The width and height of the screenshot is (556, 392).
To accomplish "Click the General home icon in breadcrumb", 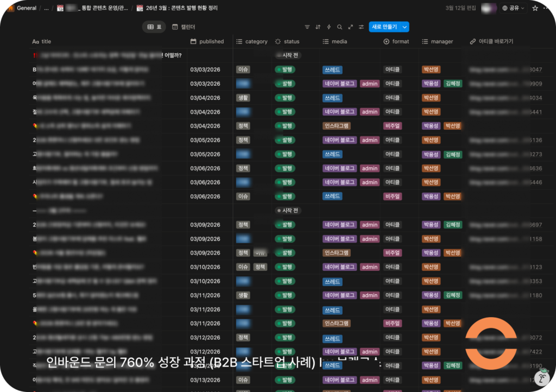I will [10, 8].
